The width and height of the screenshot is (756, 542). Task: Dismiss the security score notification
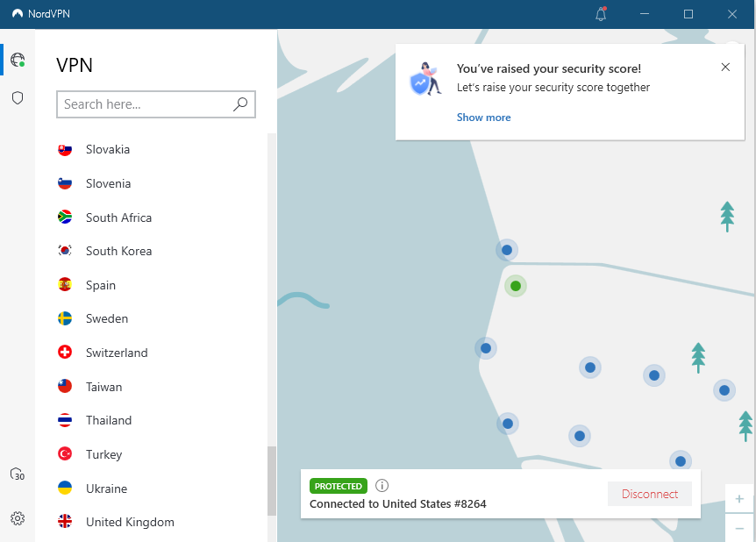(x=725, y=67)
